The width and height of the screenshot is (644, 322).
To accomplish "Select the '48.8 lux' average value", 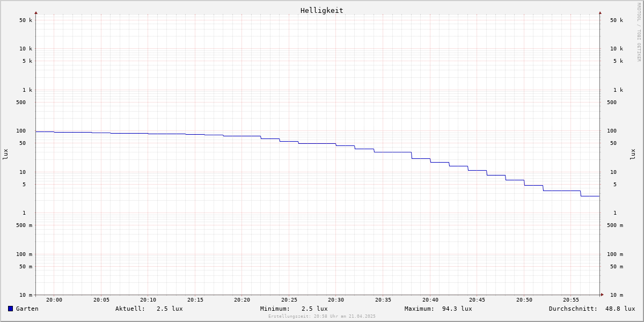I will 620,309.
